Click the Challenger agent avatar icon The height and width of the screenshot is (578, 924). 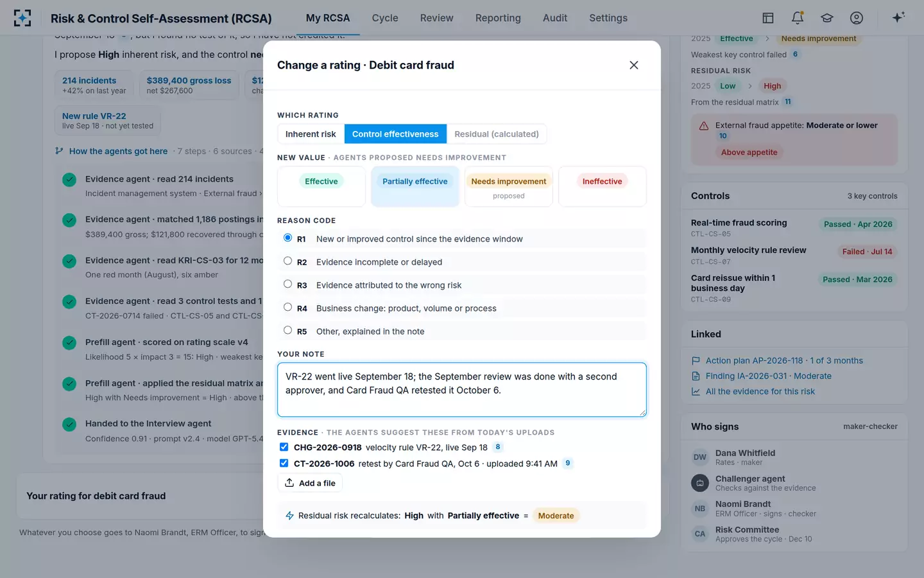click(700, 483)
